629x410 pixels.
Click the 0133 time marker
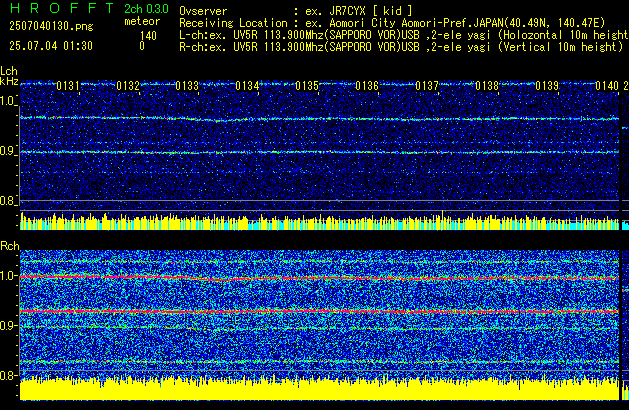[x=187, y=86]
